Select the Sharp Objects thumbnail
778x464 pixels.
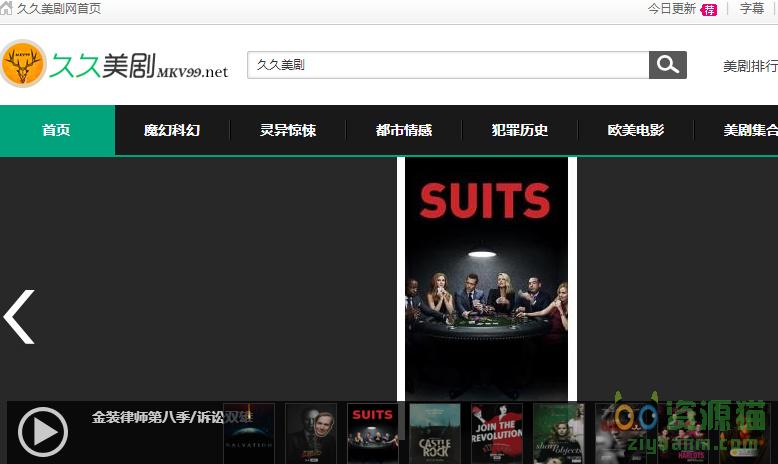coord(559,433)
